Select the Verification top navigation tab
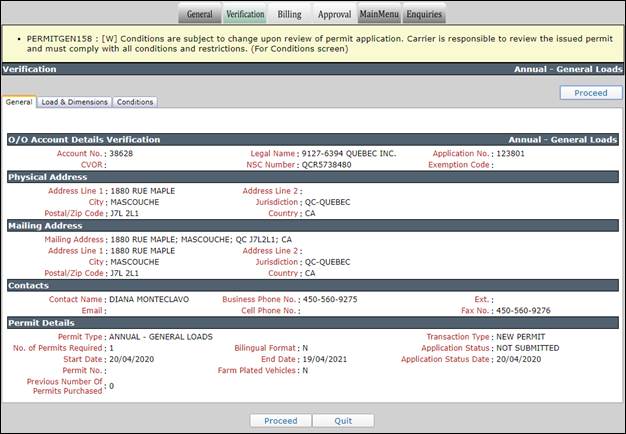Viewport: 626px width, 434px height. click(x=245, y=14)
